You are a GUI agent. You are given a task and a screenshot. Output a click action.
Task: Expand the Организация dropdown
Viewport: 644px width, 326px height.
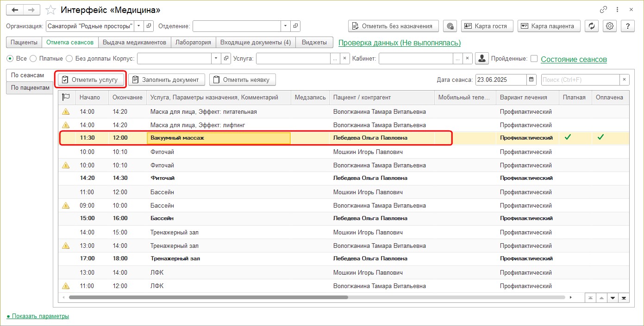[138, 26]
